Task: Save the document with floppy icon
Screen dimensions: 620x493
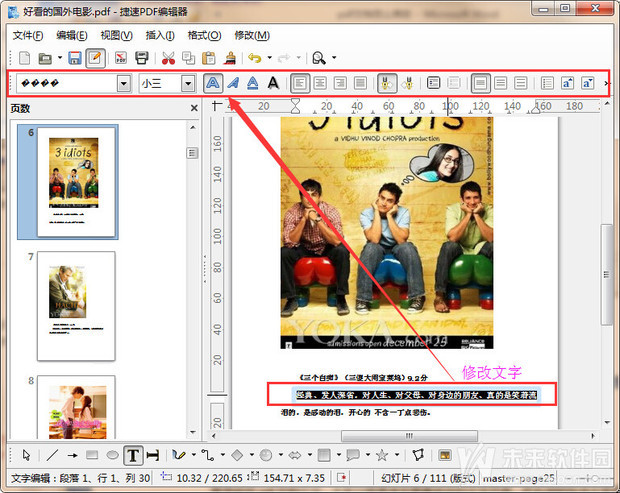Action: (75, 58)
